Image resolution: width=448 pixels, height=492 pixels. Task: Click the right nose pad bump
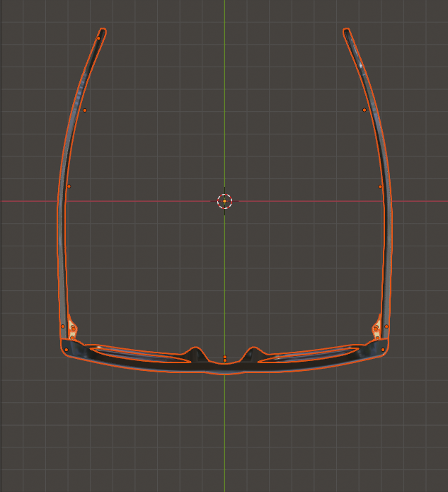[253, 352]
